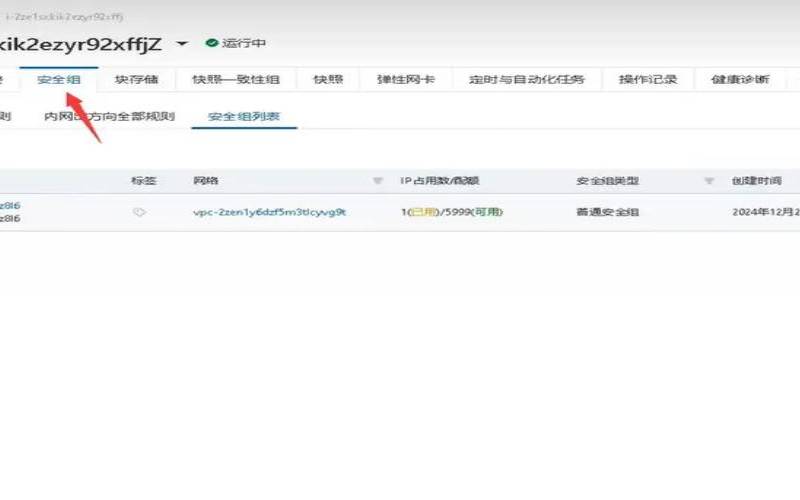Switch to the 弹性网卡 tab
This screenshot has width=800, height=500.
click(x=406, y=80)
